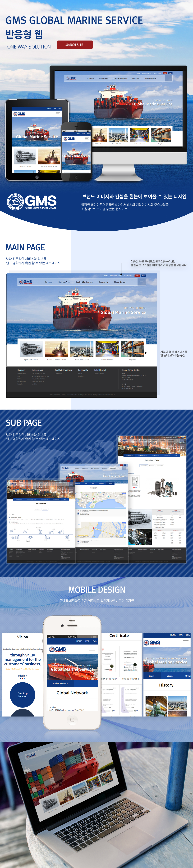This screenshot has height=868, width=193.
Task: Open Business Area menu in the monitor mockup
Action: [103, 78]
